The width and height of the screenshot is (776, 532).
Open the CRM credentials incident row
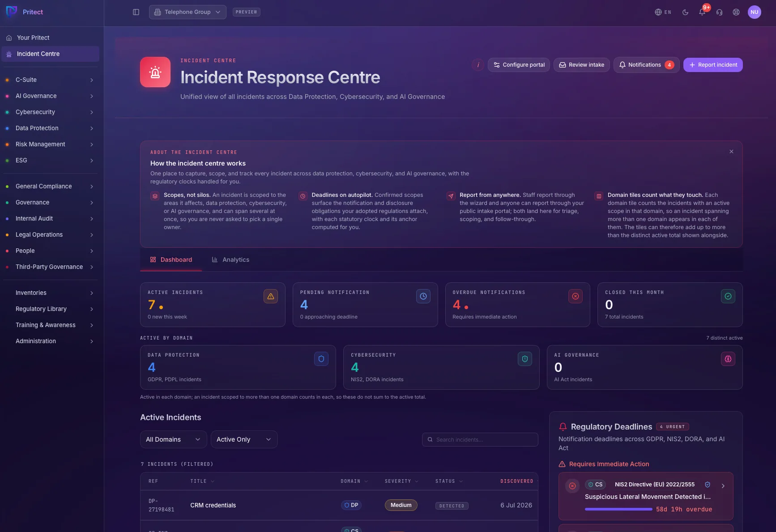pyautogui.click(x=339, y=505)
